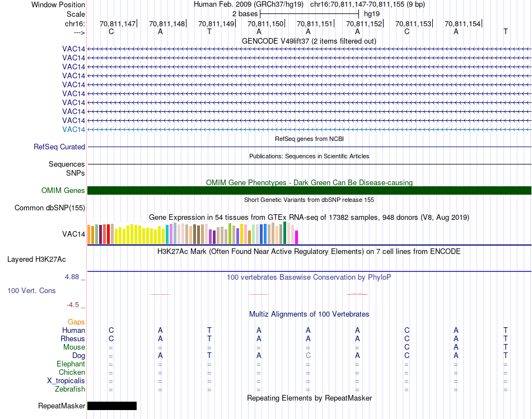The width and height of the screenshot is (532, 419).
Task: Select the X_tropicalis alignment row label
Action: 66,381
